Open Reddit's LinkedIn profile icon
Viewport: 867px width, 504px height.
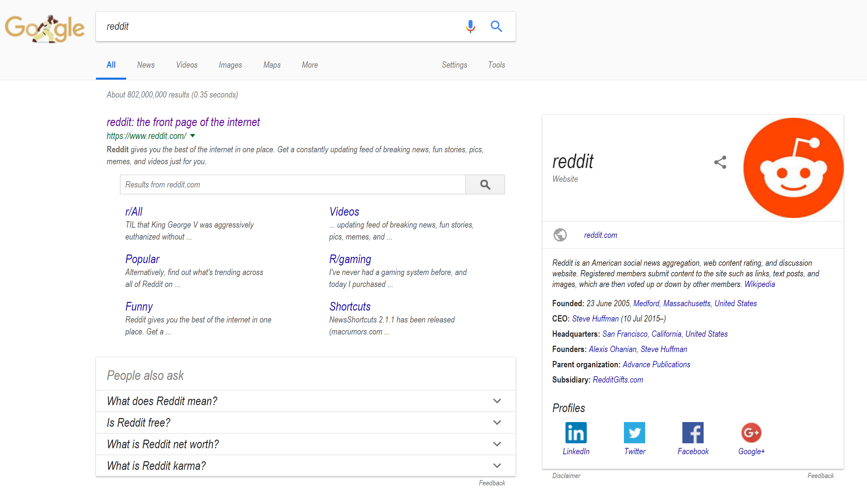[x=575, y=432]
